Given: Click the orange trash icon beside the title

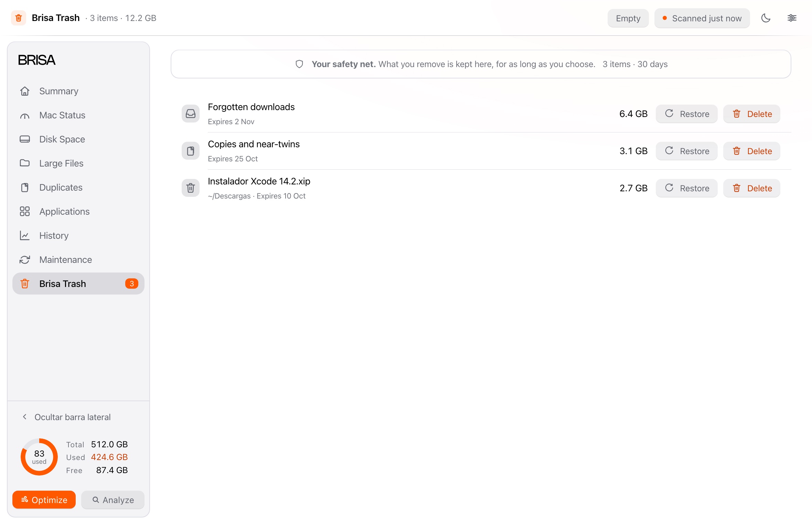Looking at the screenshot, I should pyautogui.click(x=19, y=18).
